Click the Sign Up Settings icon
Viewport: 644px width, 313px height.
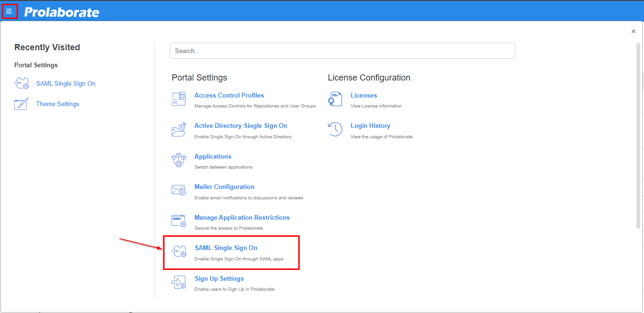pyautogui.click(x=179, y=282)
